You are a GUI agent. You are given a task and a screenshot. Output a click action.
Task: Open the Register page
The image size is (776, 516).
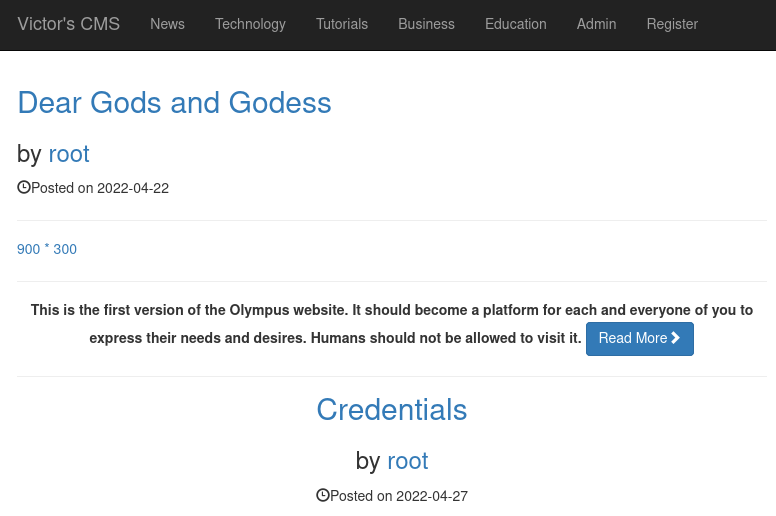point(672,24)
